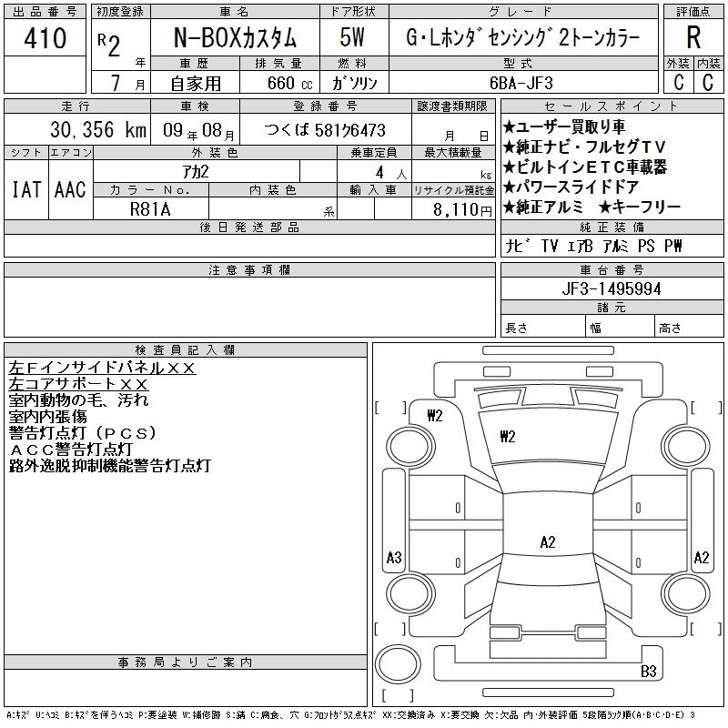
Task: Select inspector note 室内内張傷
Action: point(47,417)
